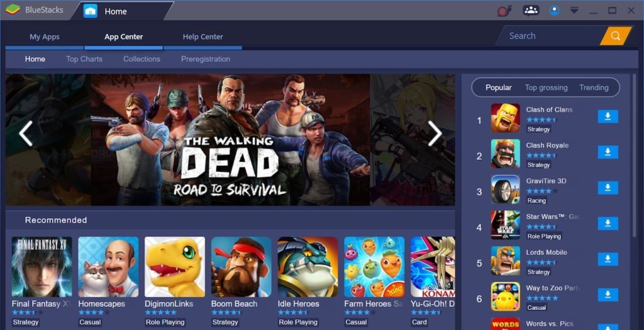Click the Clash of Clans title text

pyautogui.click(x=549, y=110)
